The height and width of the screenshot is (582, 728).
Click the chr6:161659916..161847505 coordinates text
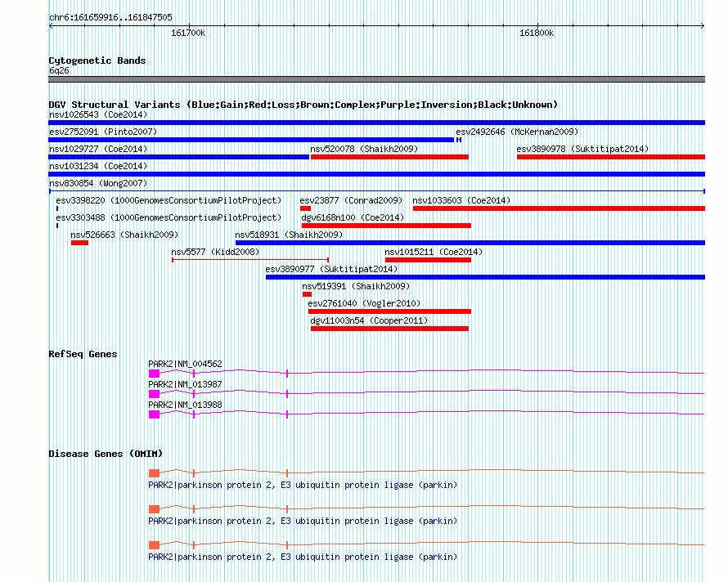click(110, 17)
